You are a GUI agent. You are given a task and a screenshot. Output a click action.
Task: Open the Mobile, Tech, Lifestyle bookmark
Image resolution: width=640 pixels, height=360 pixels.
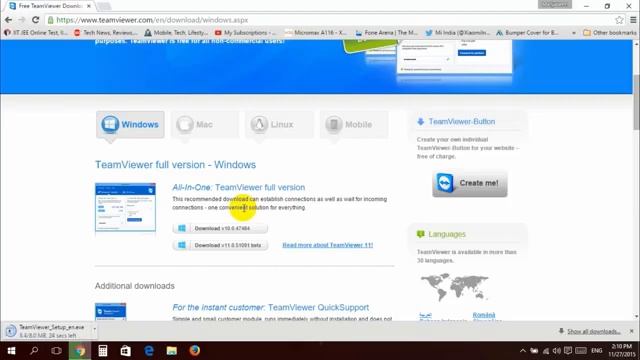point(176,33)
